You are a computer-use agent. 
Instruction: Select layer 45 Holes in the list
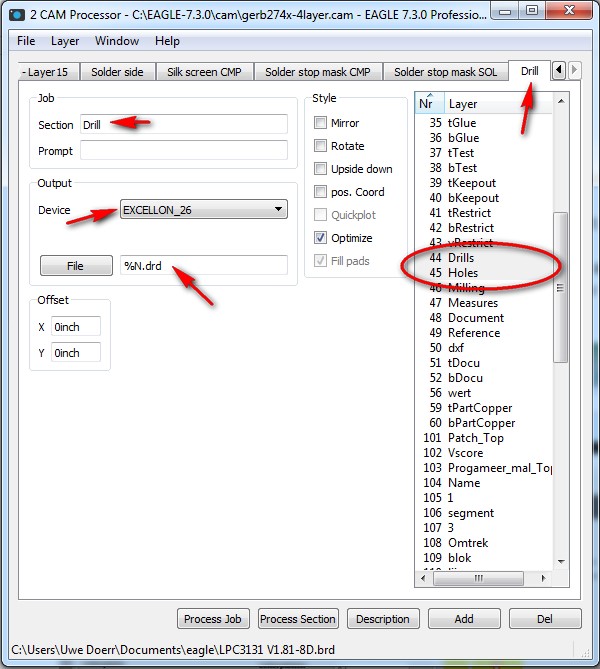point(462,273)
